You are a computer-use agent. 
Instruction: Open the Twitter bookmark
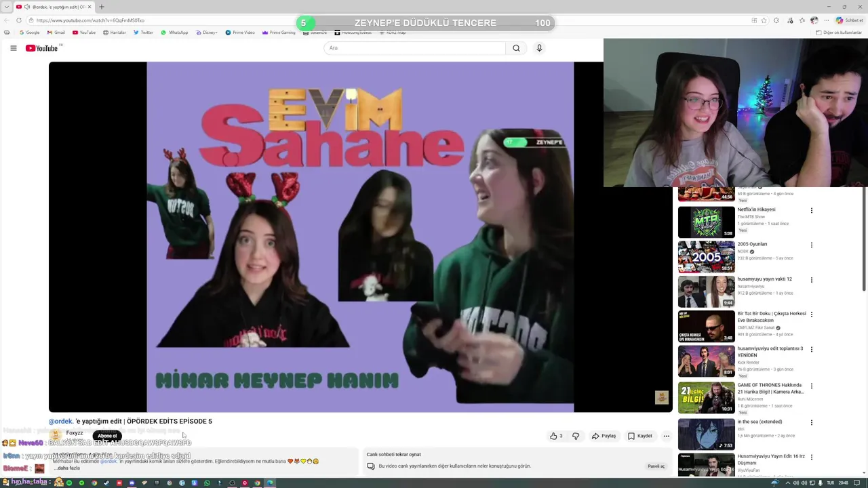point(143,33)
